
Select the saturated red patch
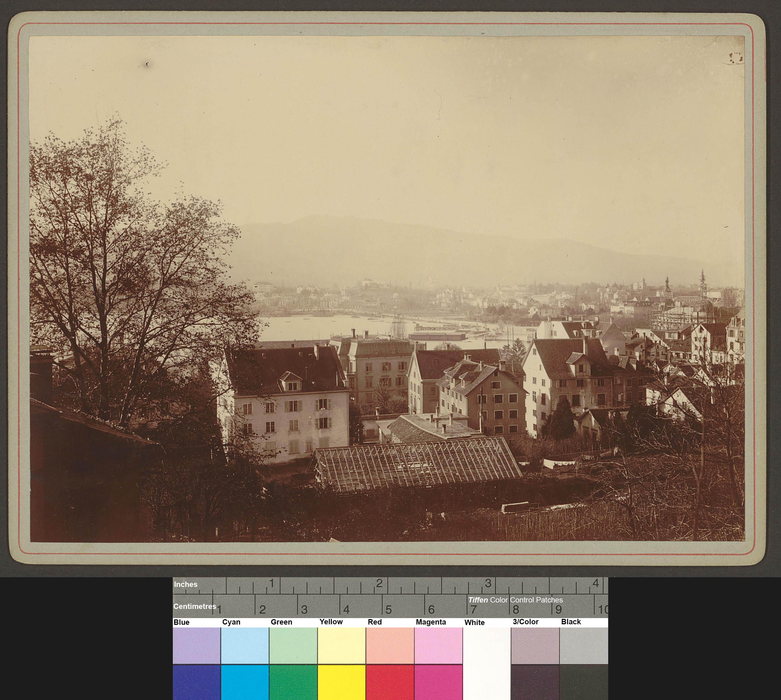click(390, 682)
